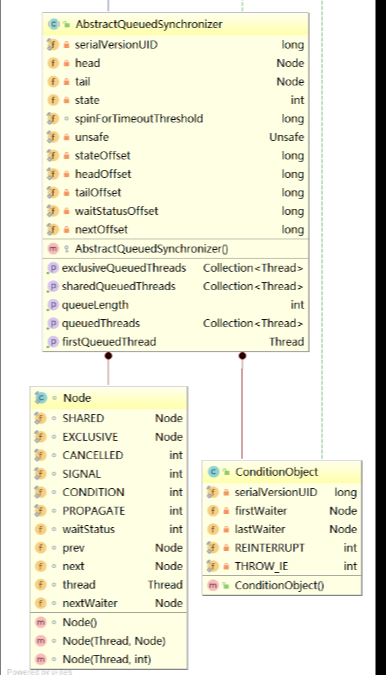
Task: Click the Thread type of firstQueuedThread
Action: (287, 342)
